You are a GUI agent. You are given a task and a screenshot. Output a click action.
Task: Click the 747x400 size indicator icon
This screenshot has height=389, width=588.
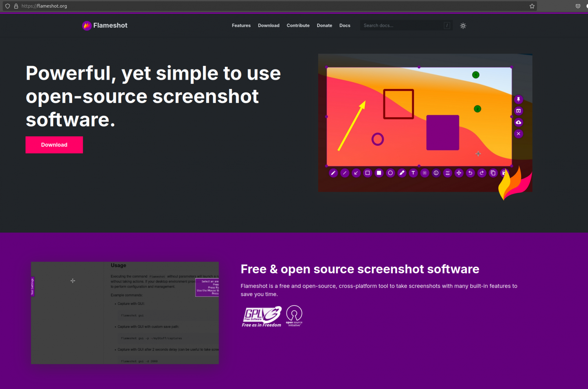[x=447, y=173]
